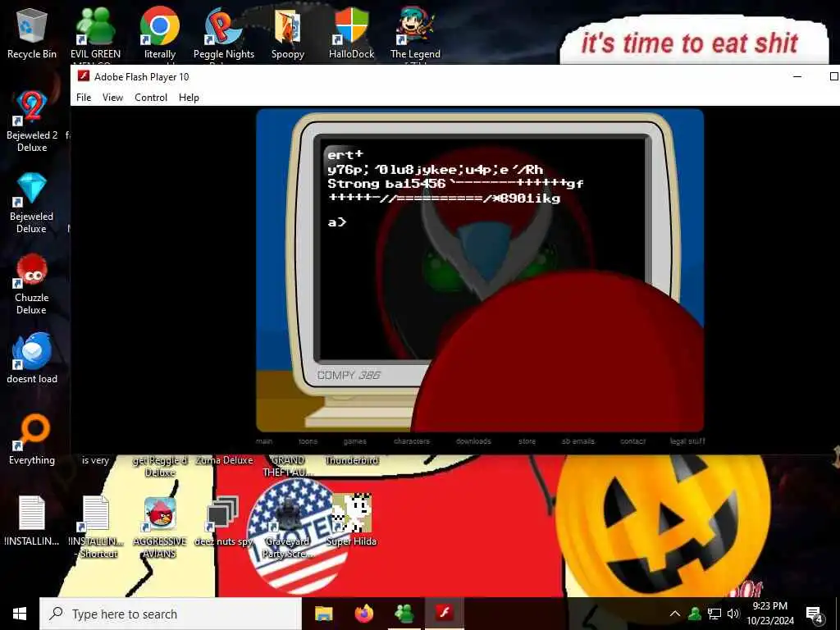Screen dimensions: 840x630
Task: Select the !INSTALLIN... - Shortcut file icon
Action: [x=96, y=527]
